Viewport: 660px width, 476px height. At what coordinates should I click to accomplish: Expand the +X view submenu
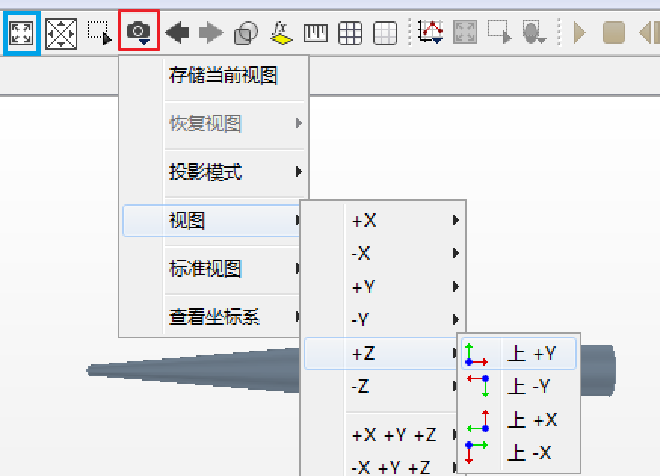click(384, 220)
